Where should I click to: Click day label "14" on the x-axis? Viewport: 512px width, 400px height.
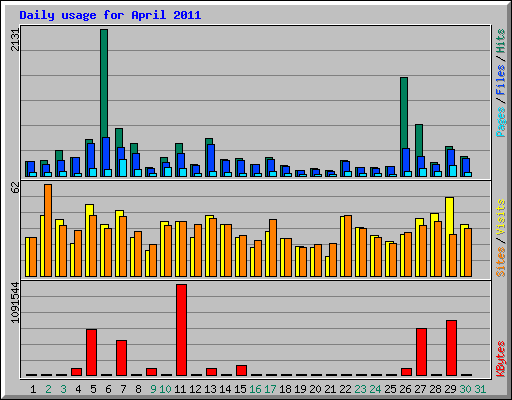[x=225, y=389]
